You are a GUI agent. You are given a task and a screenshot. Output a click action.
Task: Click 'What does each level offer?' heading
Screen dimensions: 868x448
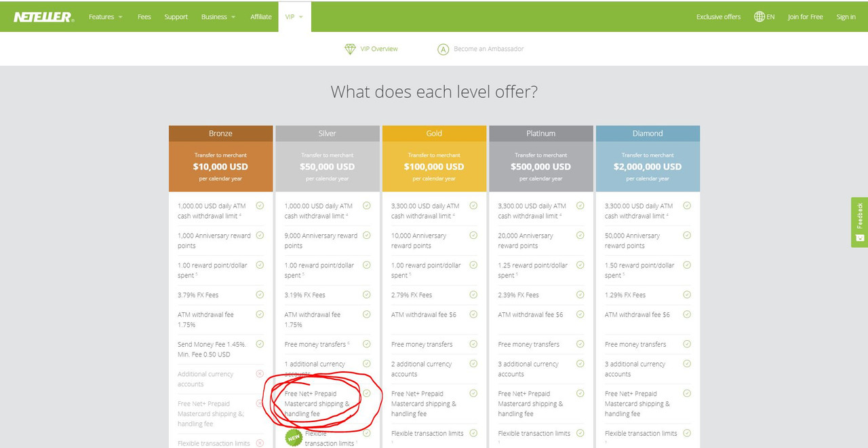434,92
